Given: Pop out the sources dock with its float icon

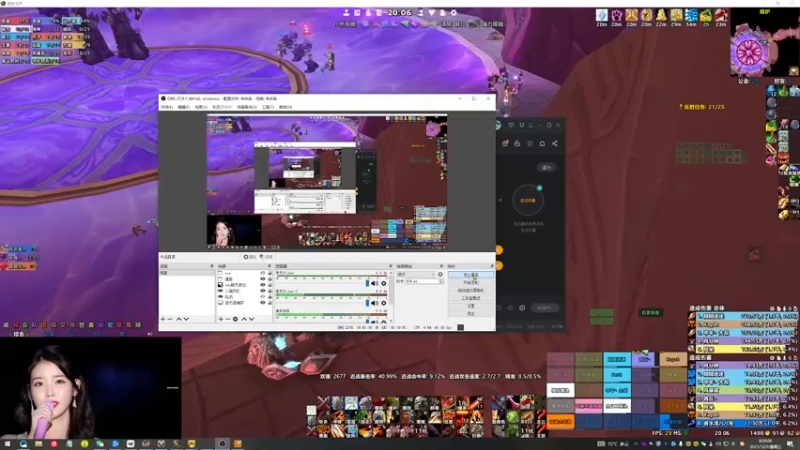Looking at the screenshot, I should click(269, 266).
